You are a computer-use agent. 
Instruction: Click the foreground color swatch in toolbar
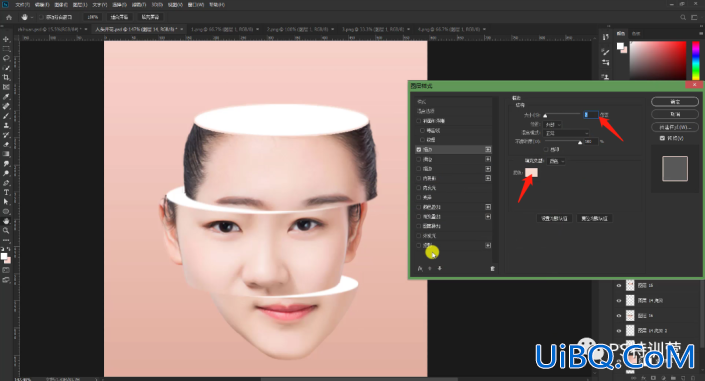pos(4,256)
